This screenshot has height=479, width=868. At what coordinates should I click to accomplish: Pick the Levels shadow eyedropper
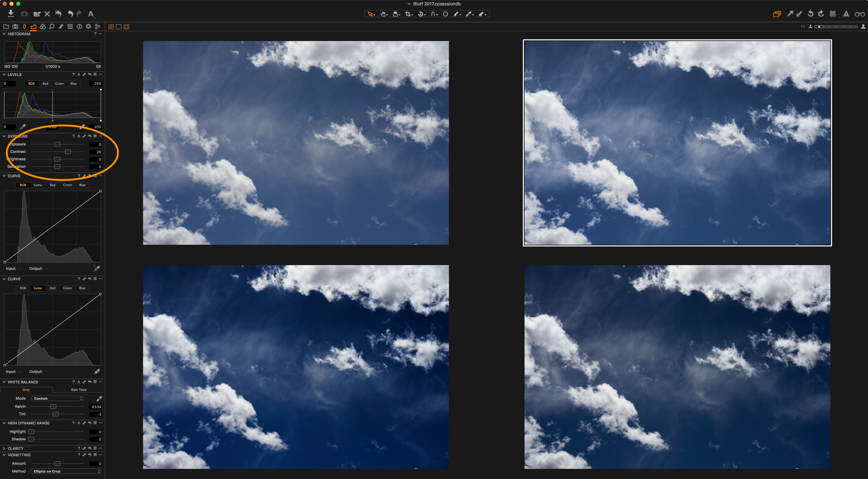point(23,127)
